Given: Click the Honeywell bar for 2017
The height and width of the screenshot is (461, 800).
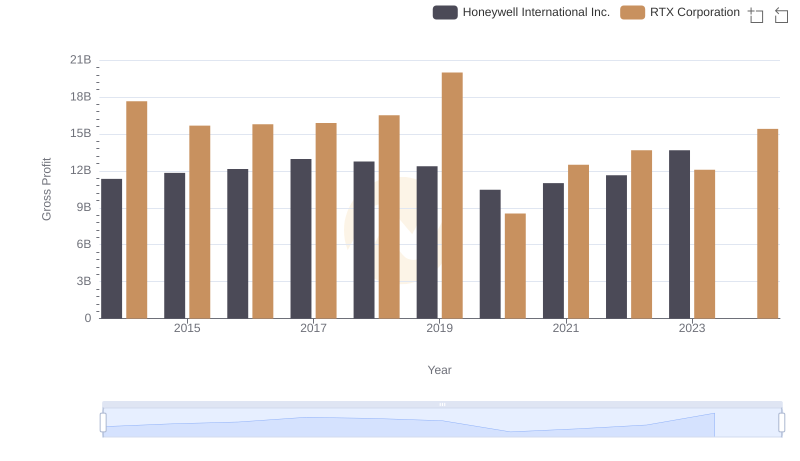Looking at the screenshot, I should (x=301, y=239).
